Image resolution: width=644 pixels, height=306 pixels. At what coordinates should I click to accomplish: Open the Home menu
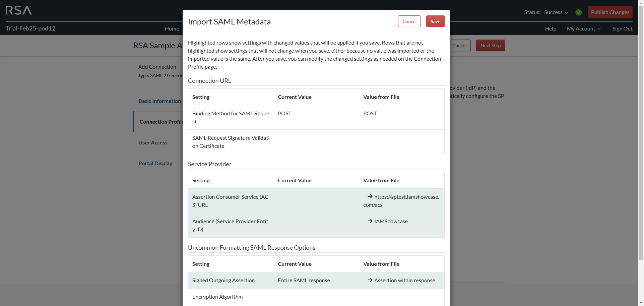coord(172,28)
